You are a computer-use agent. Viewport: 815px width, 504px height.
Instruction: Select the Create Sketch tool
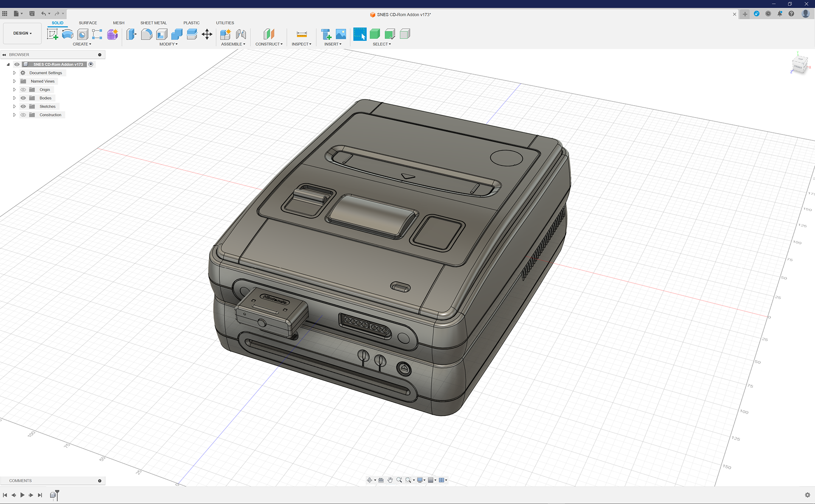click(x=53, y=34)
